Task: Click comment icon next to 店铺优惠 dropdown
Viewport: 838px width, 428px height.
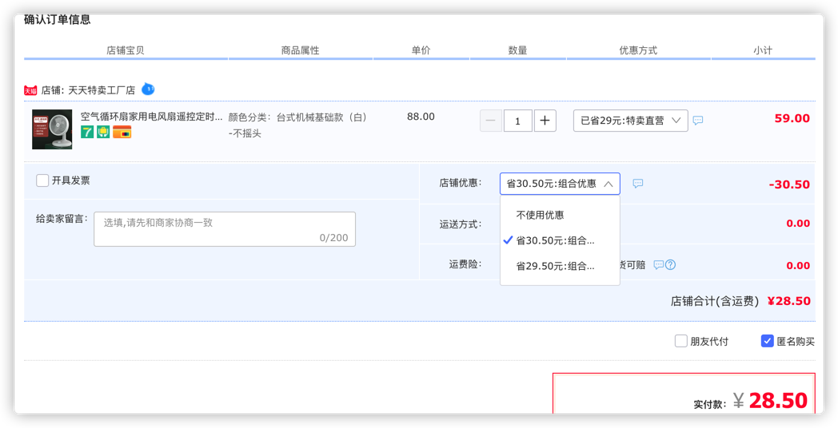Action: point(638,184)
